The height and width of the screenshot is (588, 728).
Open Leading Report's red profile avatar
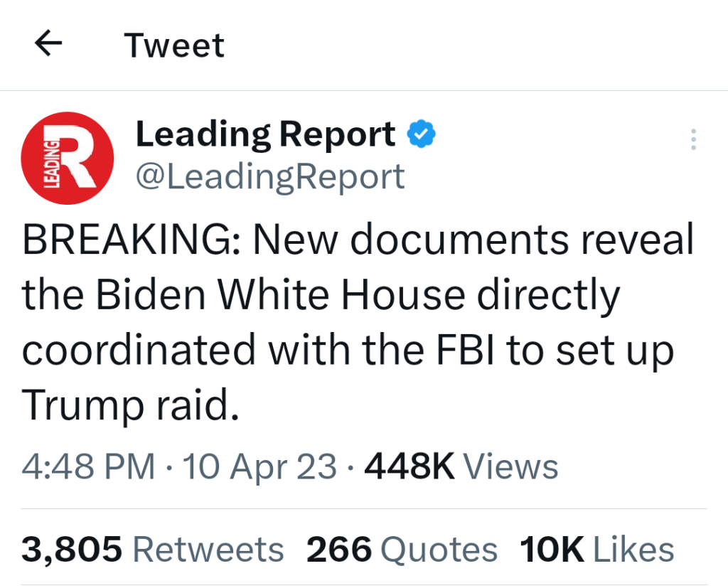click(68, 158)
